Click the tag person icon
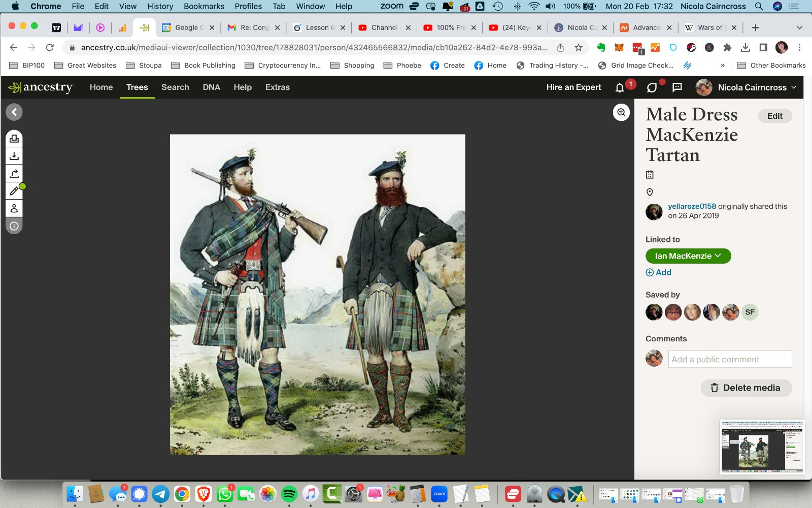This screenshot has height=508, width=812. click(14, 208)
